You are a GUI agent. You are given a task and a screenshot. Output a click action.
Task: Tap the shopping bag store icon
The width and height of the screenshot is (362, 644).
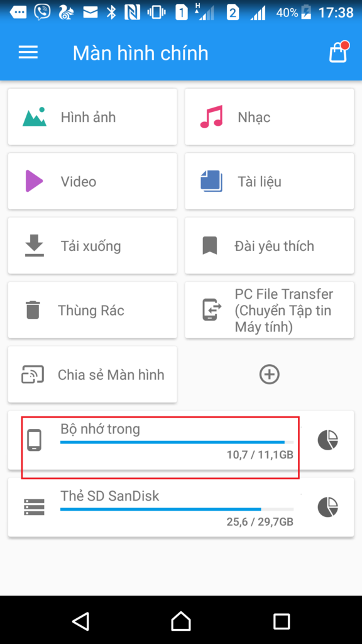click(339, 52)
